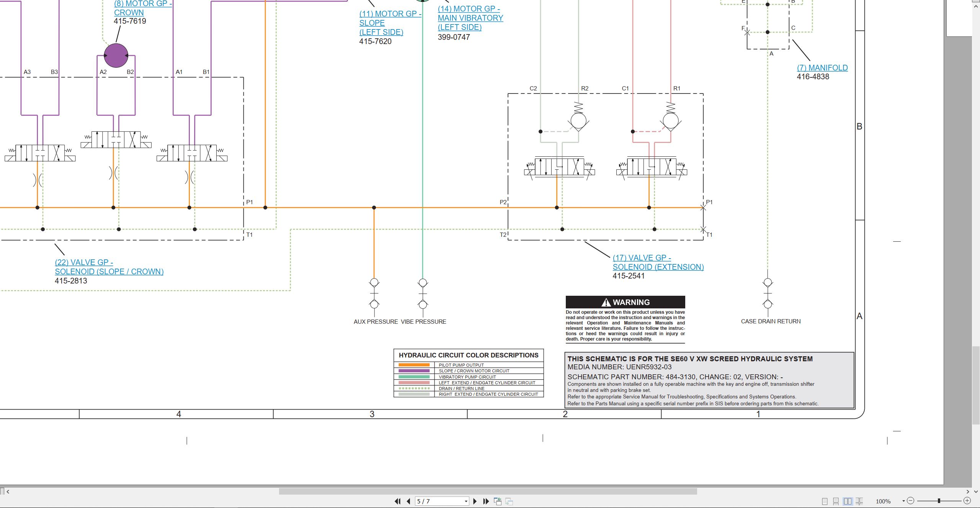Click the horizontal scrollbar thumb

(x=488, y=491)
